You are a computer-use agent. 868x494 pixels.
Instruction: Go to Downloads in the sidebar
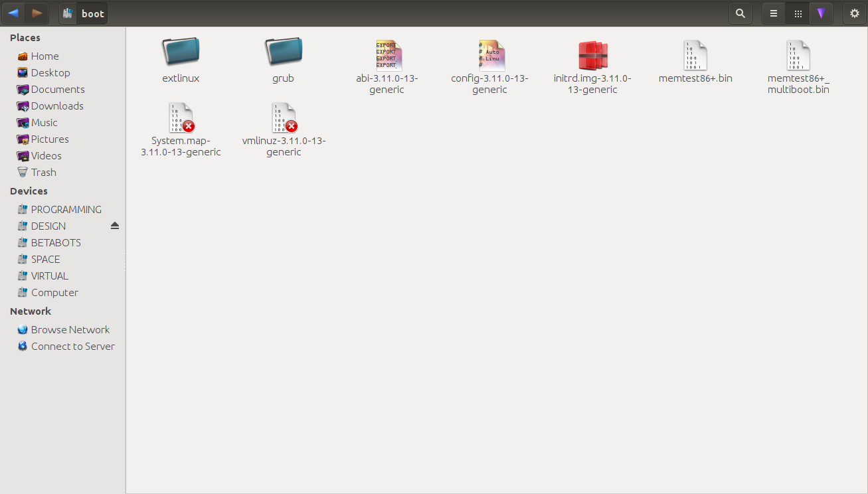point(57,106)
